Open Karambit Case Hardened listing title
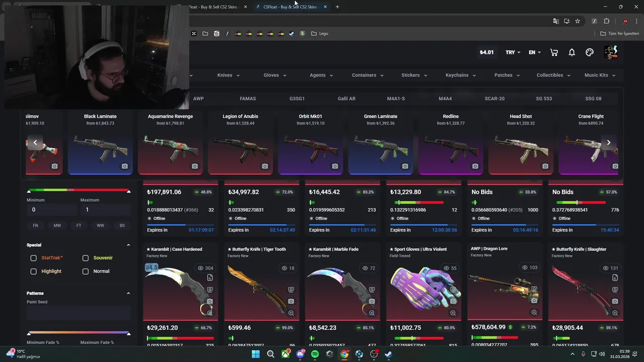Image resolution: width=644 pixels, height=362 pixels. tap(175, 249)
